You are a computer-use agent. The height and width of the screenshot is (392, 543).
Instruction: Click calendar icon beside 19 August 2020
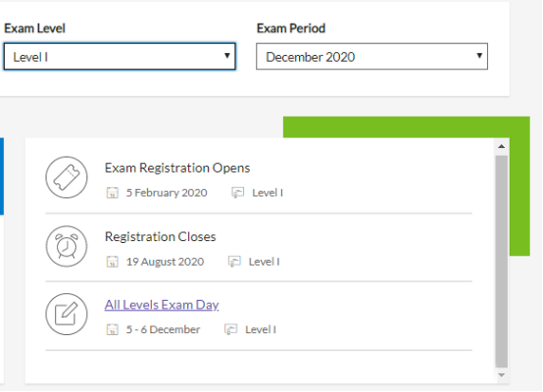pos(112,262)
